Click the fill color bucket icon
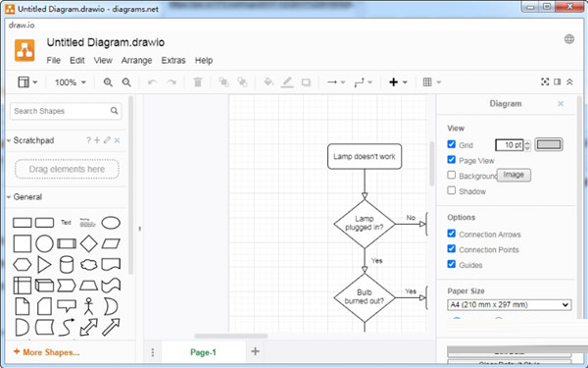 [269, 81]
